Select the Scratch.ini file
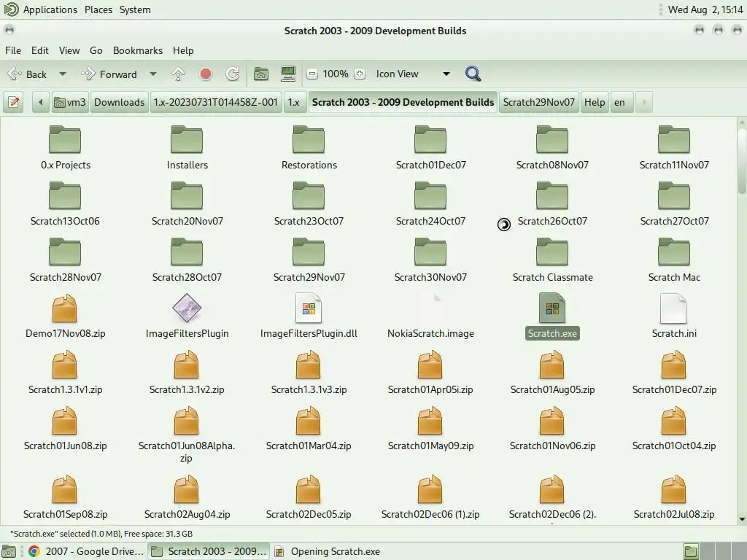Image resolution: width=747 pixels, height=560 pixels. click(x=674, y=316)
